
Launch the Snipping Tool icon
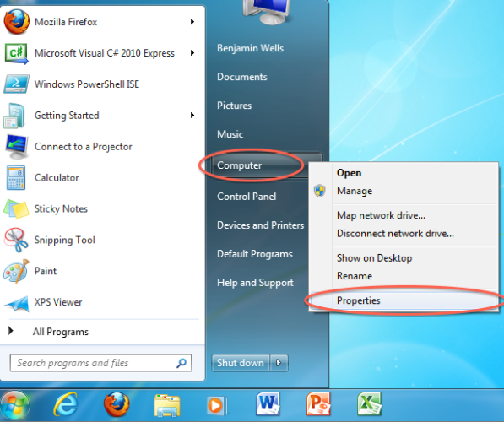point(16,240)
